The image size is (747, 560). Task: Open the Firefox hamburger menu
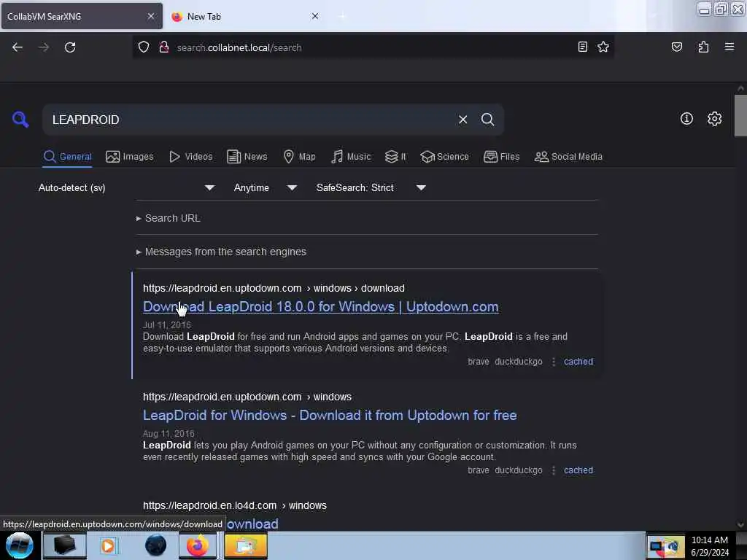pos(729,47)
